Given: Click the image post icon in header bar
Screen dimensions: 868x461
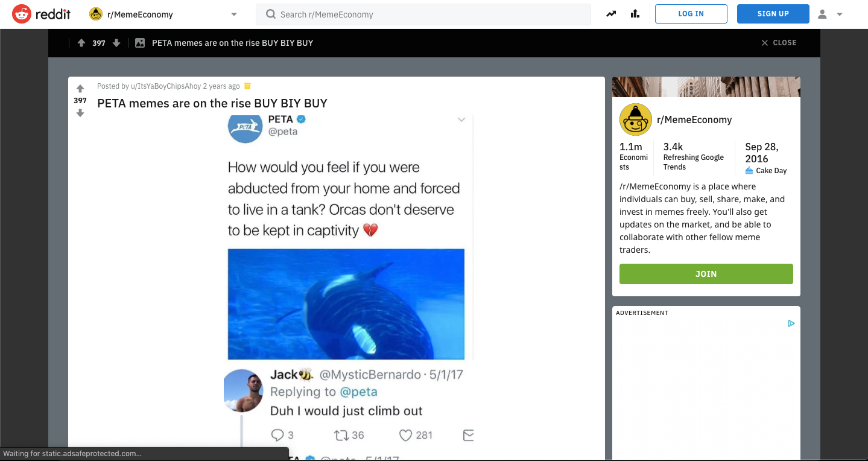Looking at the screenshot, I should click(x=140, y=43).
